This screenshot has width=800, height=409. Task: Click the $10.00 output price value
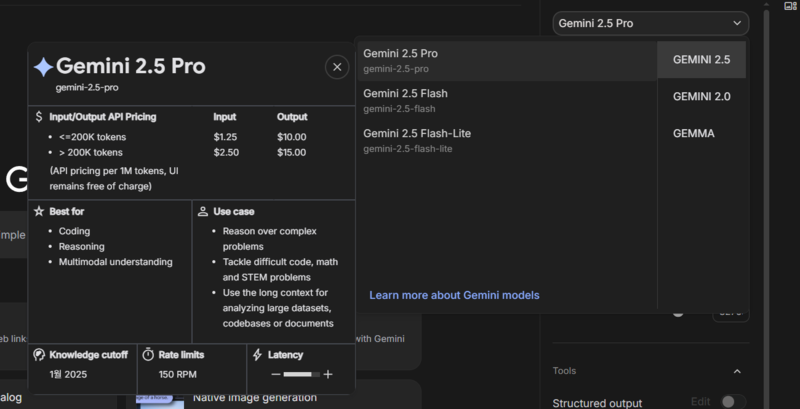[292, 137]
